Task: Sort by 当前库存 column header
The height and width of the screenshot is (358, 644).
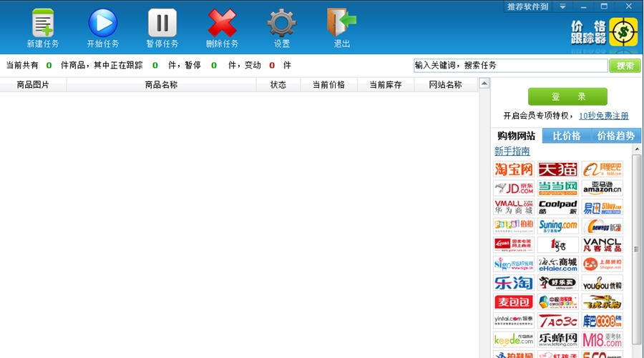Action: 385,85
